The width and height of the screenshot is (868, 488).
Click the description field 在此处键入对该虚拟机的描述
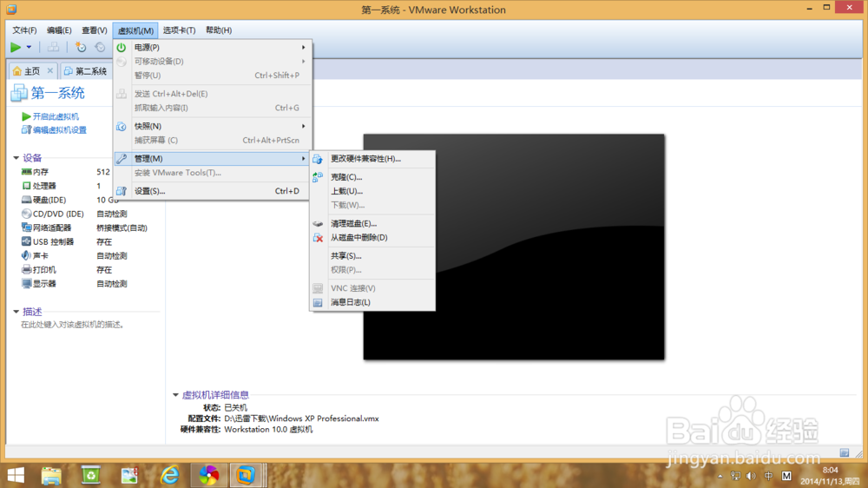72,325
